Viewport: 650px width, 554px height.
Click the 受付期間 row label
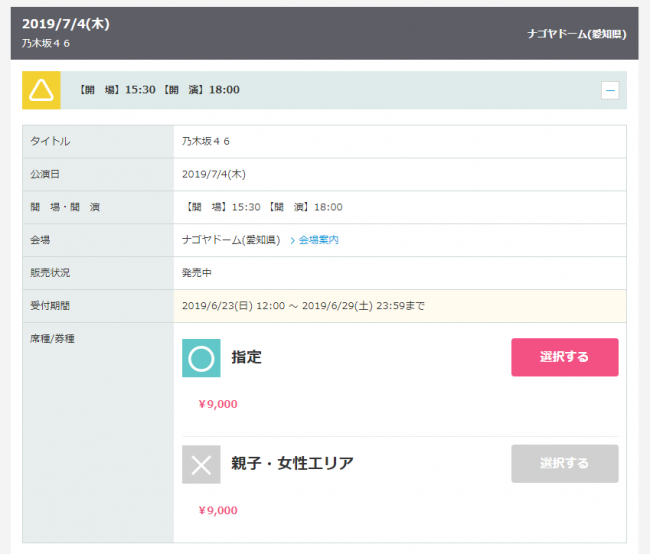[x=50, y=306]
